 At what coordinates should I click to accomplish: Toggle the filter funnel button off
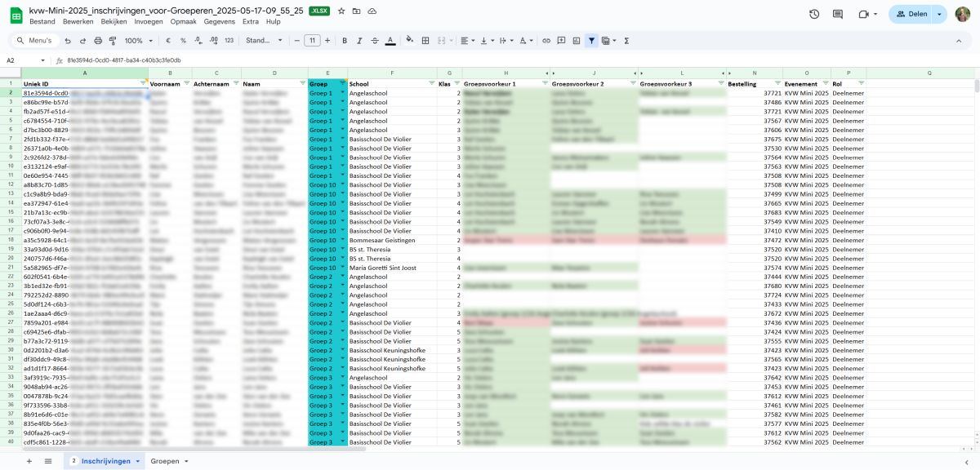592,41
